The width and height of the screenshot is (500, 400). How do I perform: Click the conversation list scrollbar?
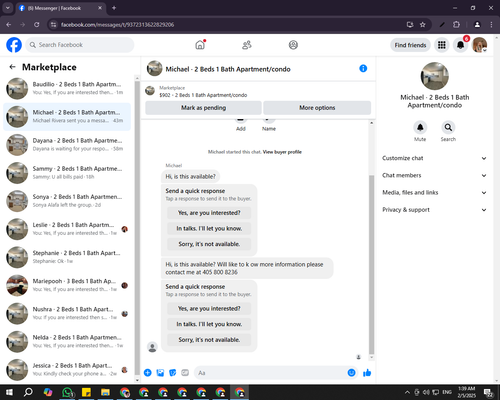pos(137,228)
